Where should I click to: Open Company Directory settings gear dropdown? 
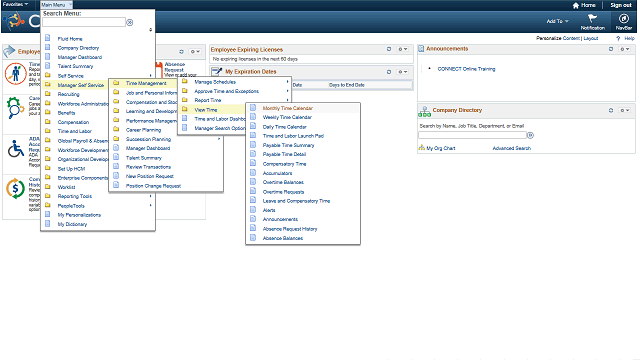[x=624, y=110]
